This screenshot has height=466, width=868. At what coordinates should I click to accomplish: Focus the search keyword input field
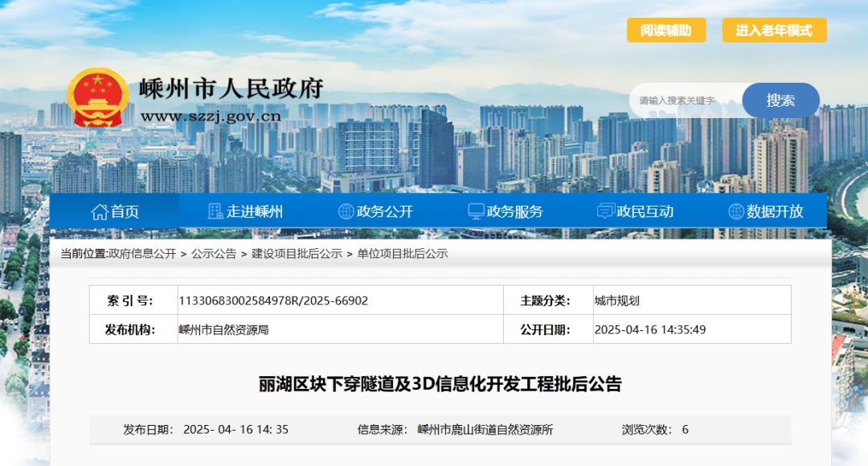click(683, 100)
